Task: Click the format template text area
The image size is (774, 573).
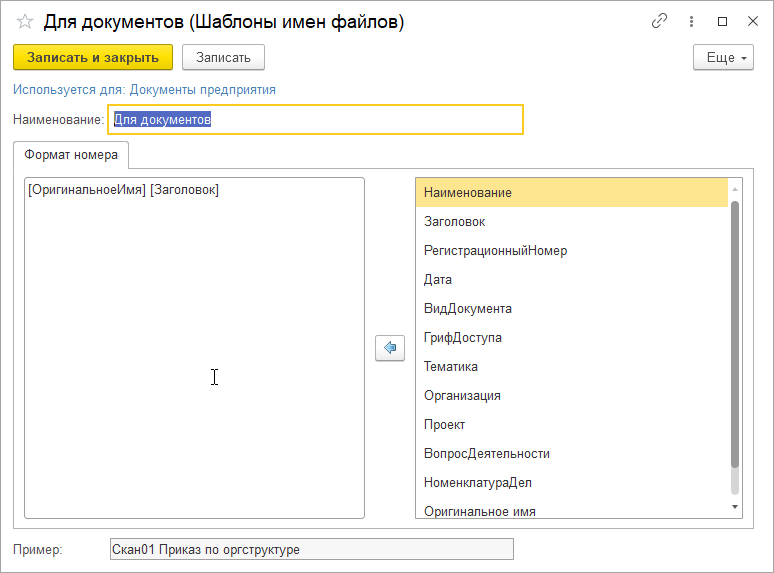Action: click(x=194, y=348)
